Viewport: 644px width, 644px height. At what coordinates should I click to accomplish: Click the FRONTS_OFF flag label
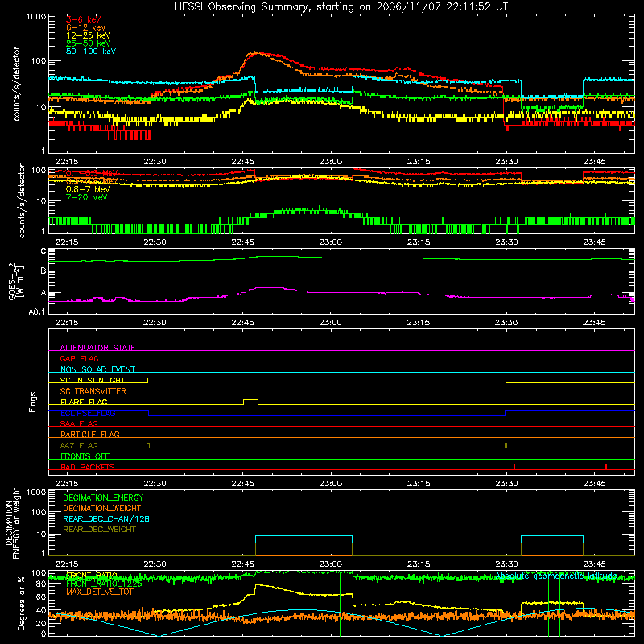pyautogui.click(x=85, y=456)
